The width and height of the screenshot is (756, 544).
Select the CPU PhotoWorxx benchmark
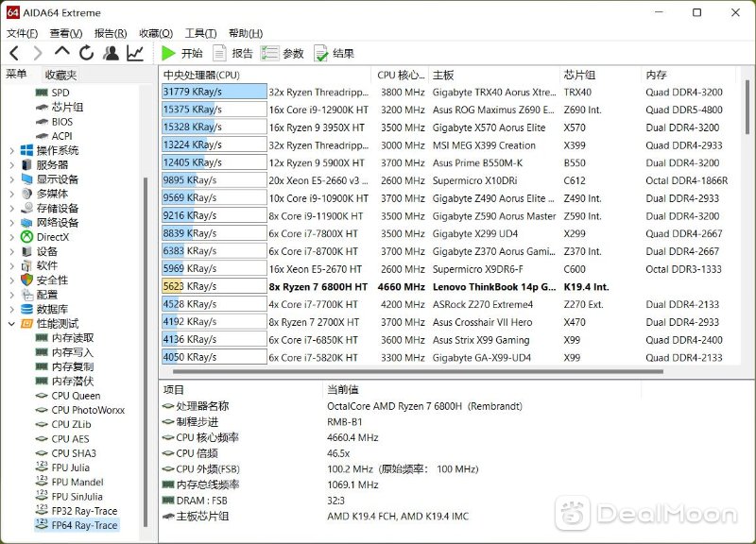point(88,410)
